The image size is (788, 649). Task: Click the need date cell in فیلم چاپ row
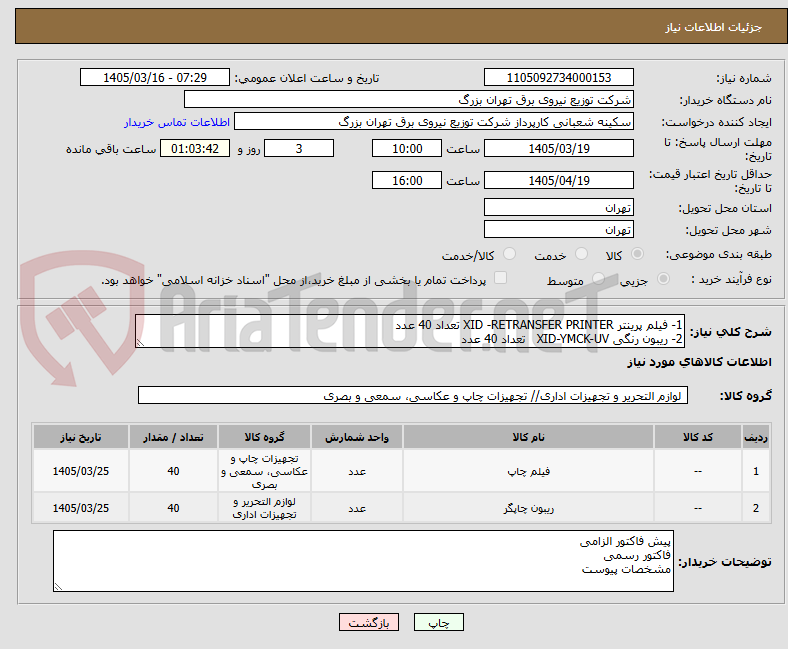tap(81, 471)
